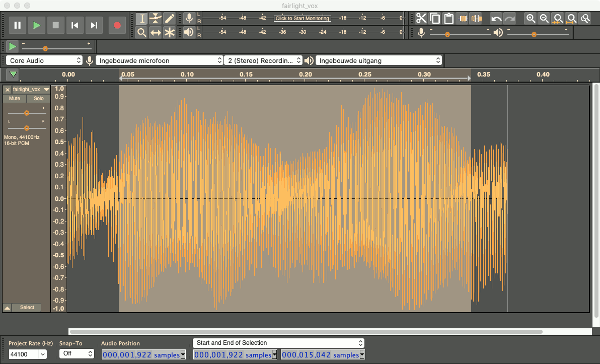Close the fairlight_vox track with X
This screenshot has width=600, height=364.
click(x=7, y=90)
